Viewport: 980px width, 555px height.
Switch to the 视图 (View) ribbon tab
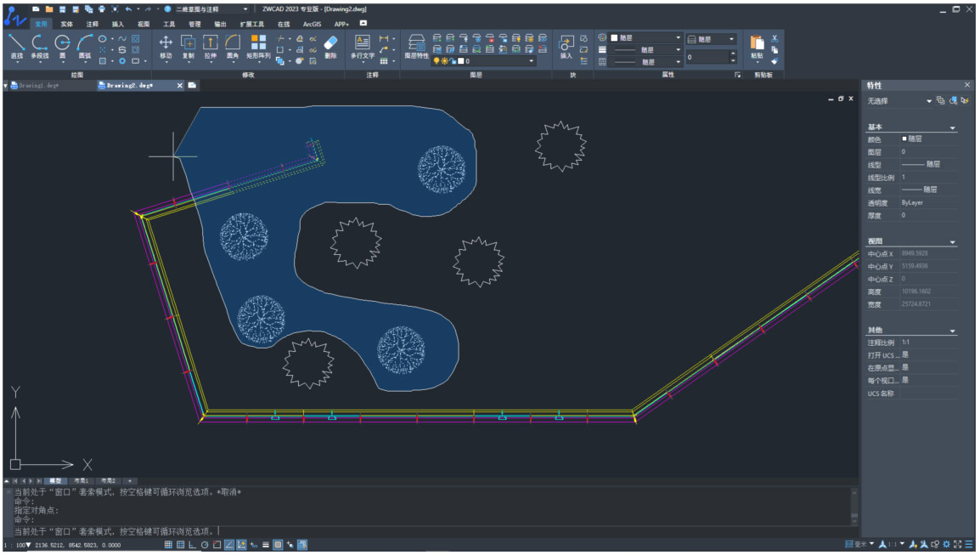coord(144,25)
